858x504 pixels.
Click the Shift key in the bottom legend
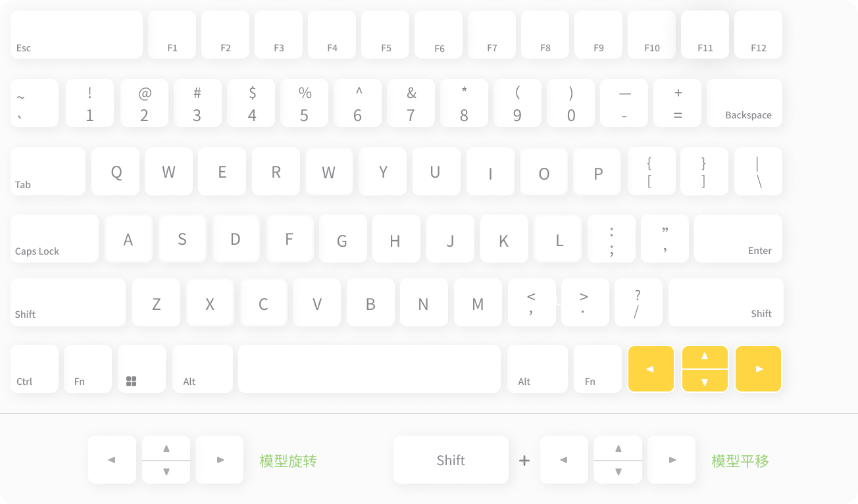pos(451,459)
